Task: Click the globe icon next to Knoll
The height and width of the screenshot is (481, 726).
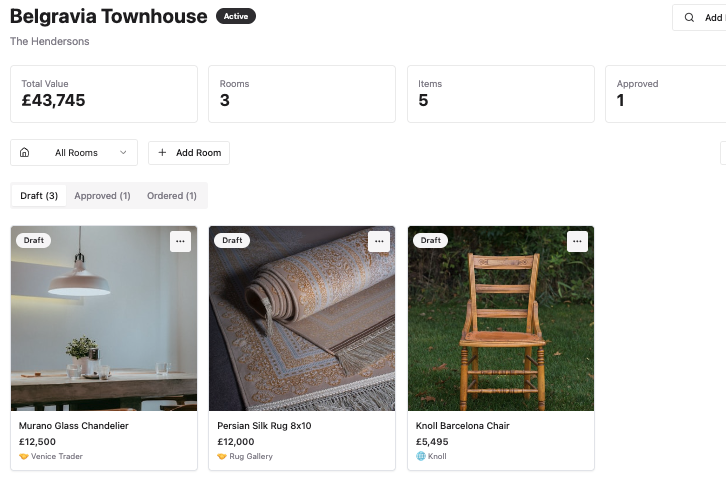Action: 421,456
